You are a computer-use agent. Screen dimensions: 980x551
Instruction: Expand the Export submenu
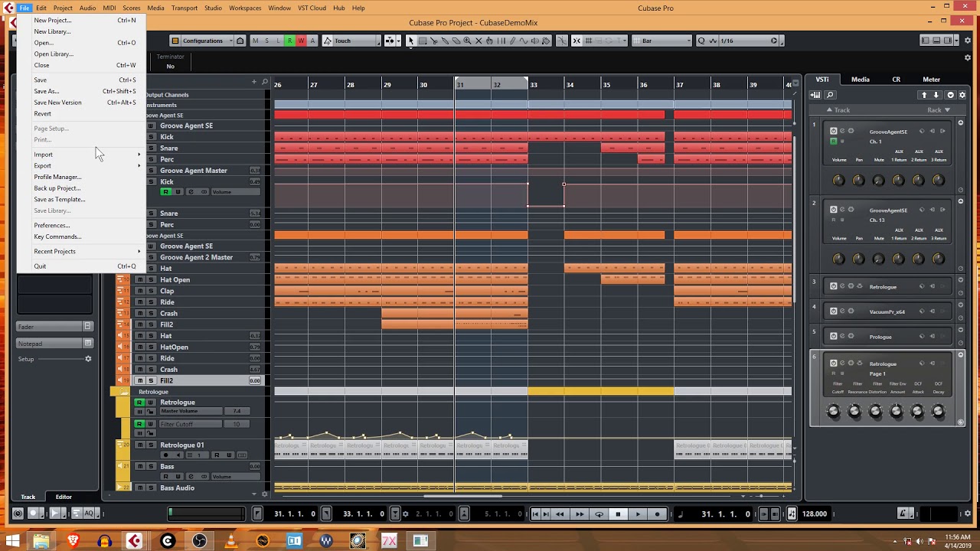click(x=87, y=165)
